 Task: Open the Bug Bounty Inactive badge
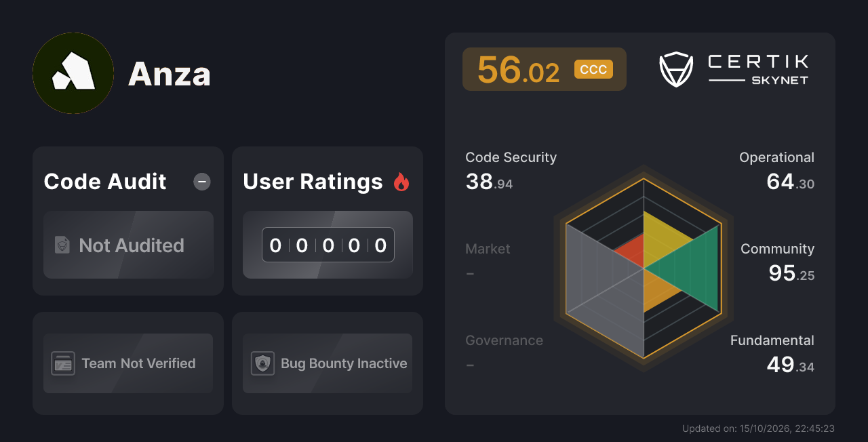point(328,363)
